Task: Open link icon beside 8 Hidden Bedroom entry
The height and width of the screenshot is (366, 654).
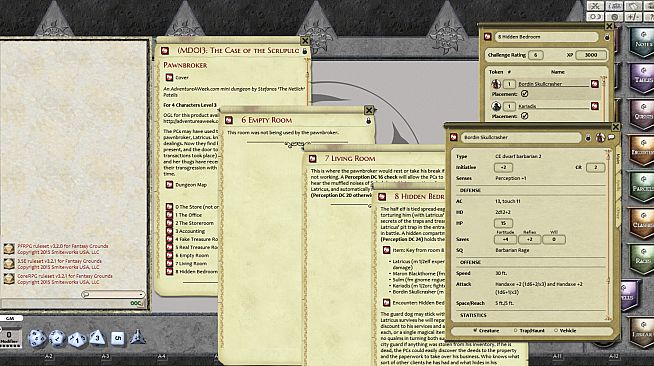Action: tap(169, 271)
